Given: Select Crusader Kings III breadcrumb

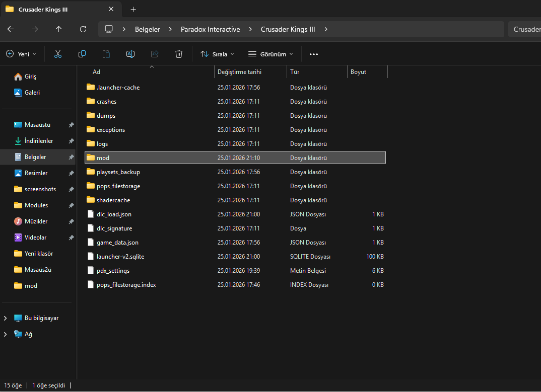Looking at the screenshot, I should [288, 29].
